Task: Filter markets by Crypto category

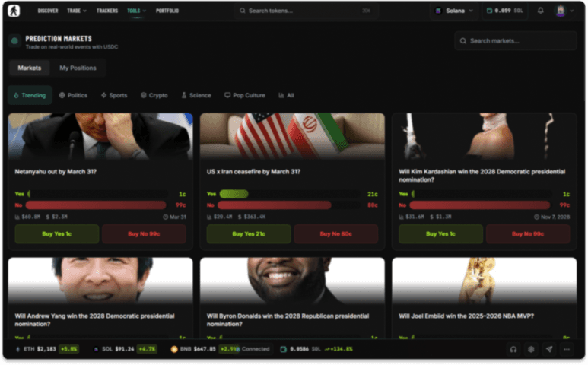Action: pos(154,96)
